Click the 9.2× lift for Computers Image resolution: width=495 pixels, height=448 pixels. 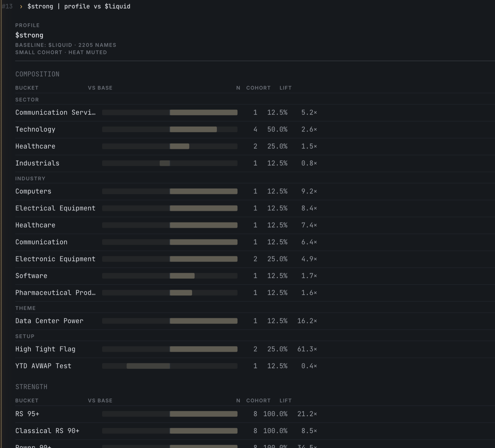(x=309, y=191)
